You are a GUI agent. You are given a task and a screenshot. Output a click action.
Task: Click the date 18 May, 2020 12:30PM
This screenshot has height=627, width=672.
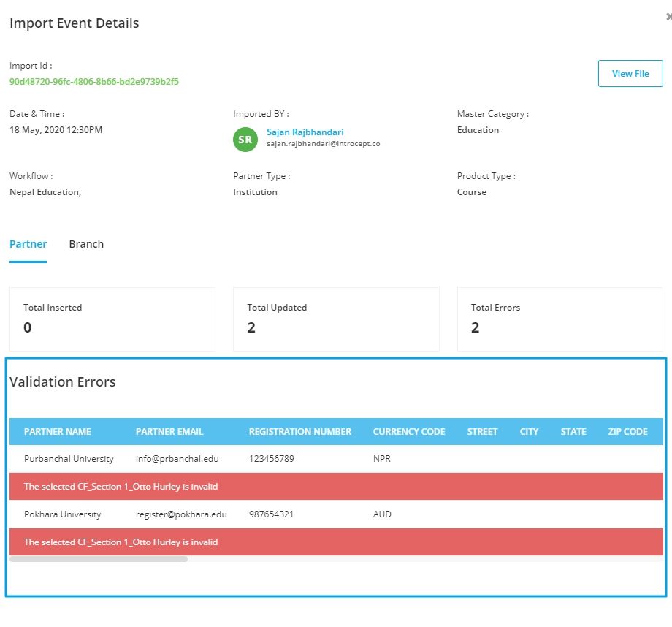click(x=56, y=130)
